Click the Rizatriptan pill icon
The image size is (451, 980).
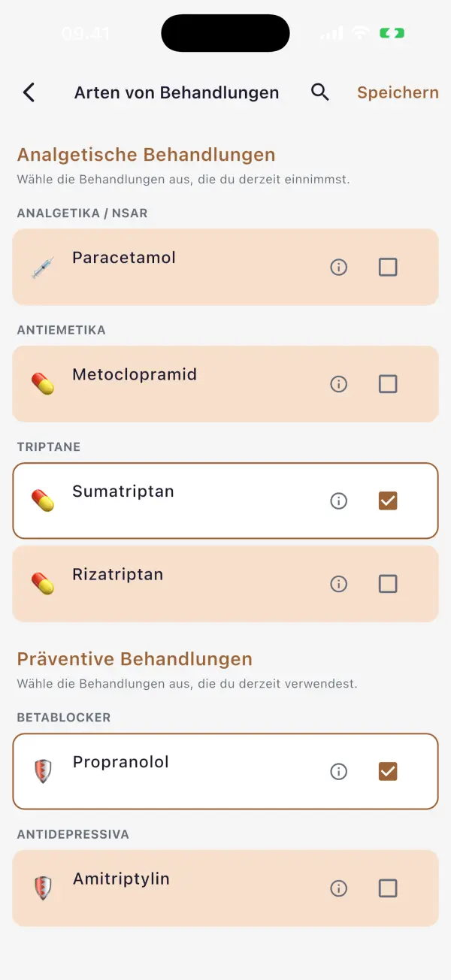[x=43, y=584]
